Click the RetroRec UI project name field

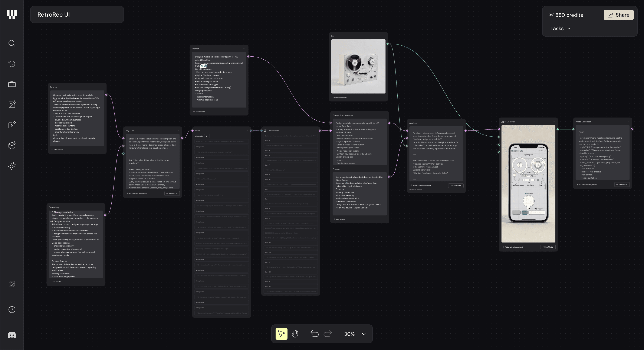(77, 14)
